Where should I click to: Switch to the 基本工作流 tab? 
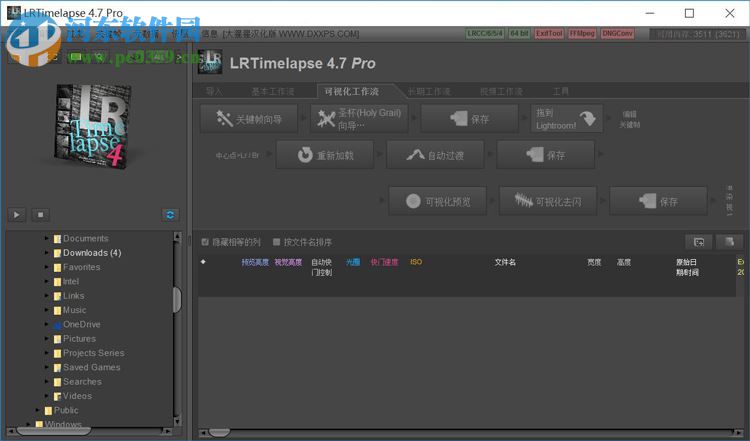click(x=273, y=91)
